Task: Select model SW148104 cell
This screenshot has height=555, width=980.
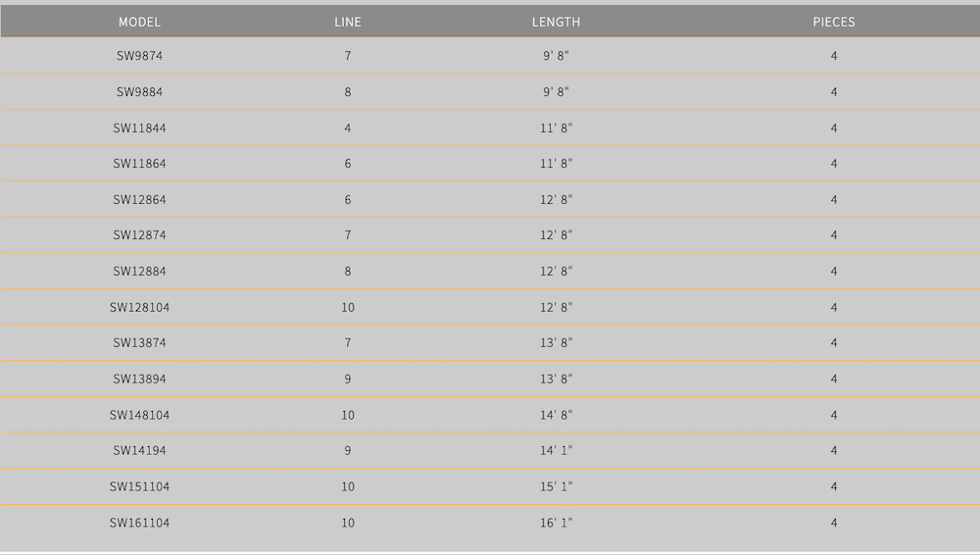Action: [139, 416]
